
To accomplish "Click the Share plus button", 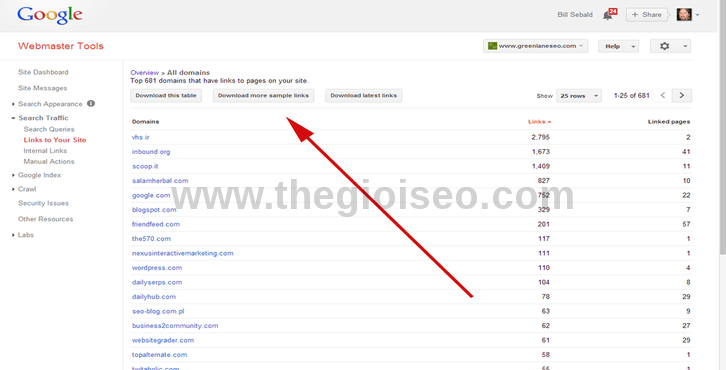I will pyautogui.click(x=647, y=14).
